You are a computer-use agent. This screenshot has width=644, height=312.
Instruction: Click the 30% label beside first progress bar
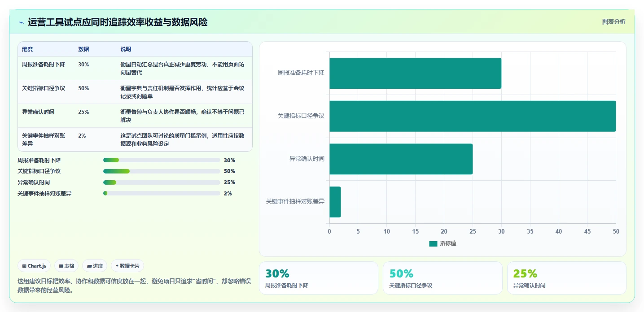pos(229,160)
